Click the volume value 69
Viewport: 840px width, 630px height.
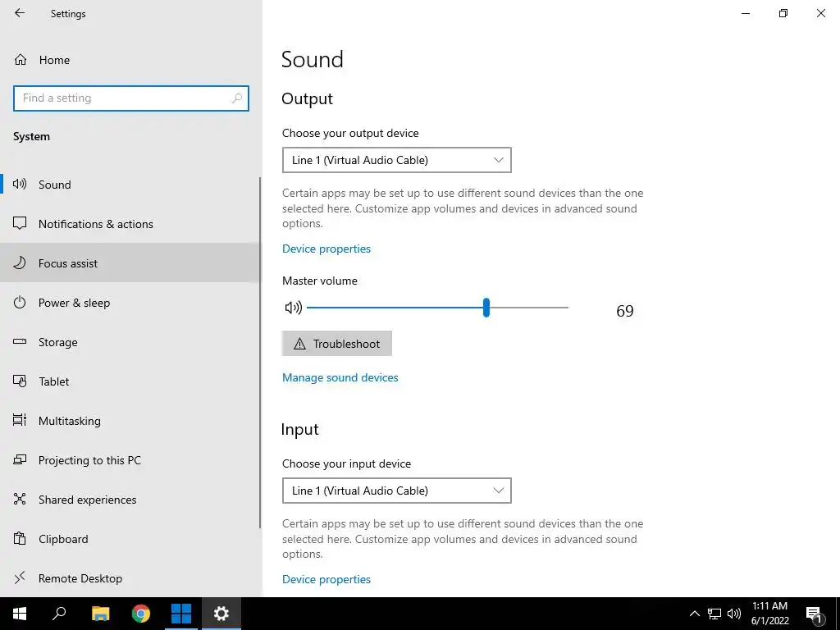624,311
